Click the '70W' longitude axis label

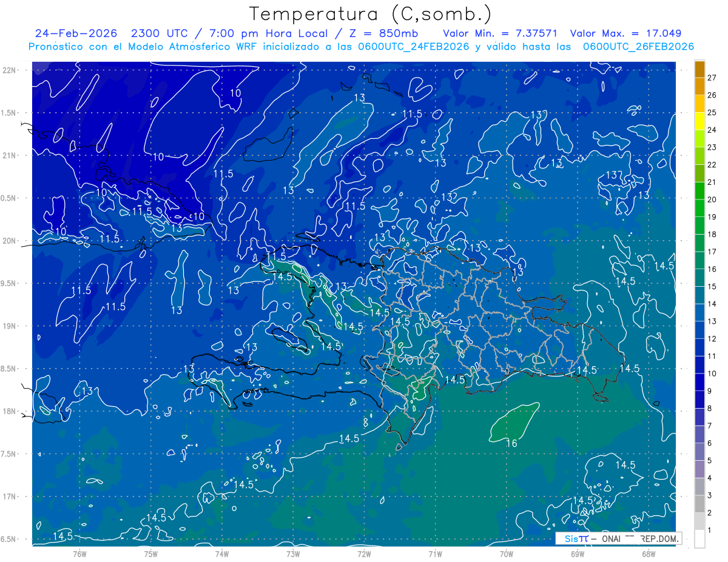point(506,554)
